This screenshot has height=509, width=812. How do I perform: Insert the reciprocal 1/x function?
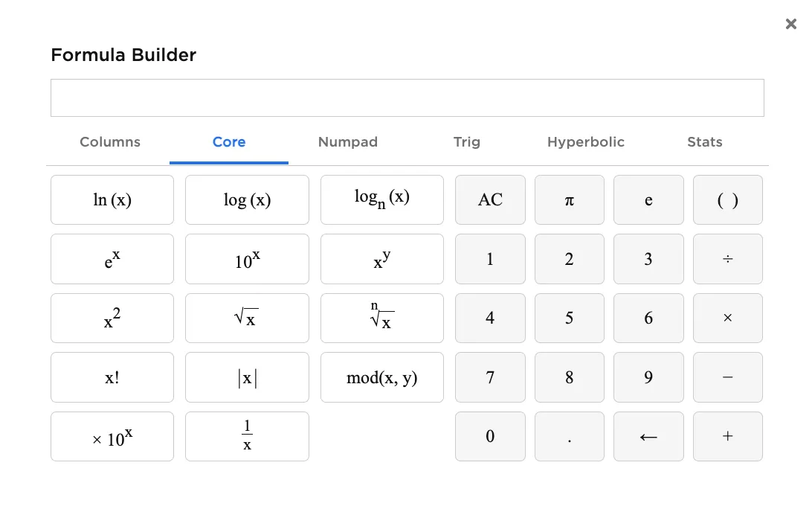tap(247, 437)
